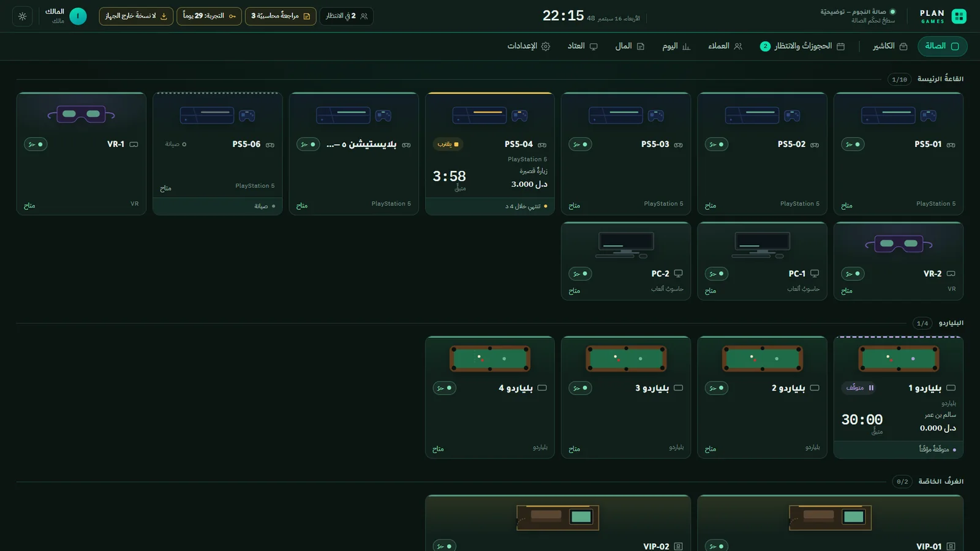Click the القاعة الرئيسية 1/10 occupancy counter
Viewport: 980px width, 551px height.
pyautogui.click(x=899, y=80)
